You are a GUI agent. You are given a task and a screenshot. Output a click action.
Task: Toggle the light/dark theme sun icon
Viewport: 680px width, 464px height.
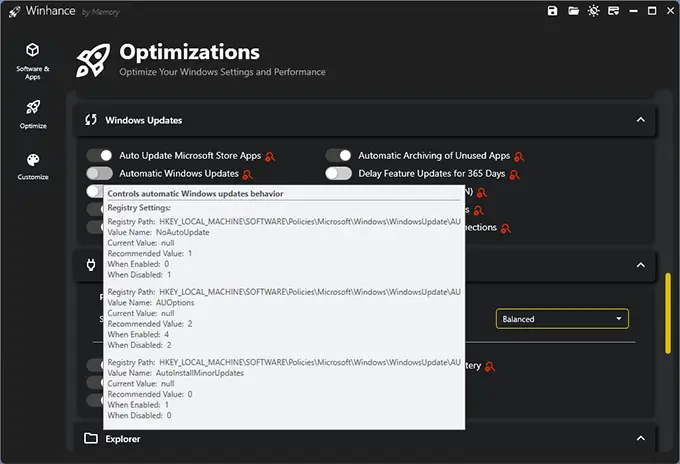click(x=596, y=11)
